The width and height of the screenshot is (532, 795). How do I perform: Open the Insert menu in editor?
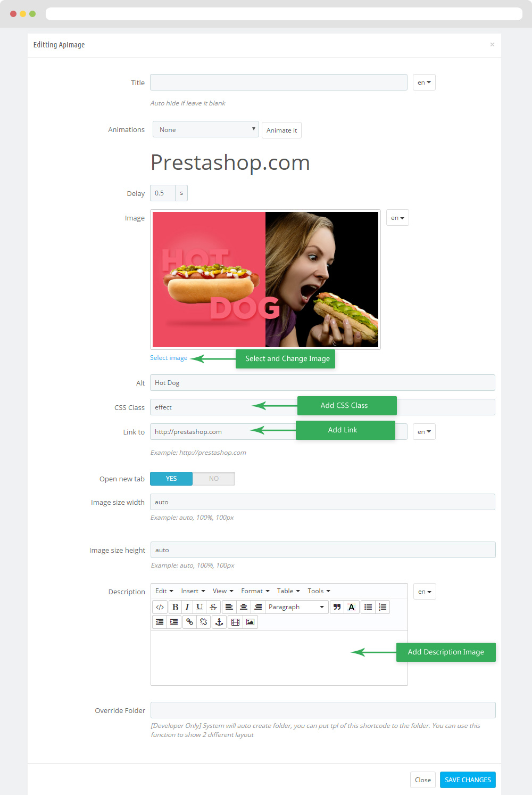[193, 591]
